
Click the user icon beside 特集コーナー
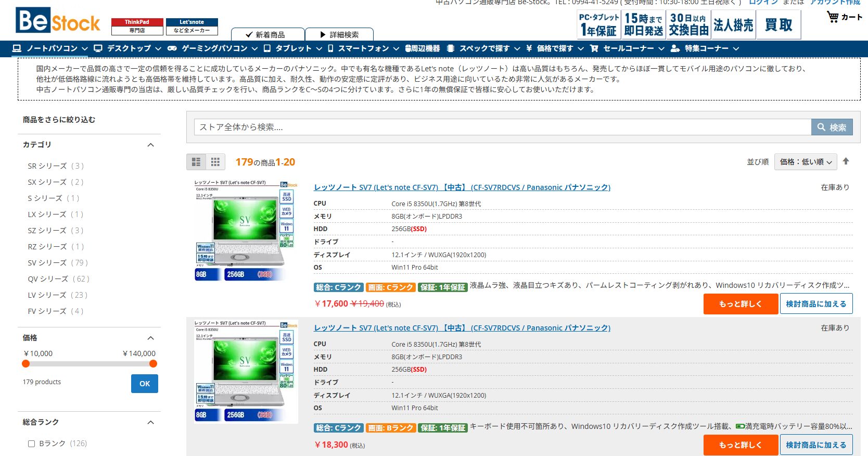coord(675,48)
